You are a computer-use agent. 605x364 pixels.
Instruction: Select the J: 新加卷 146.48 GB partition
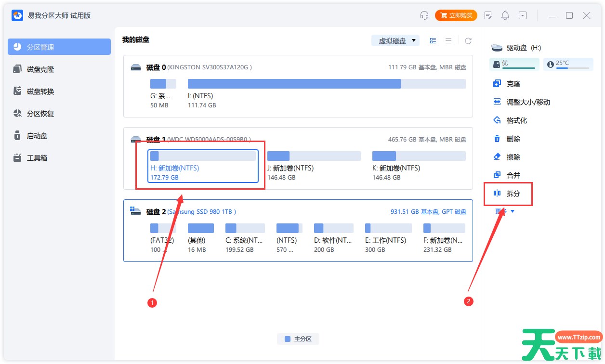(x=314, y=166)
